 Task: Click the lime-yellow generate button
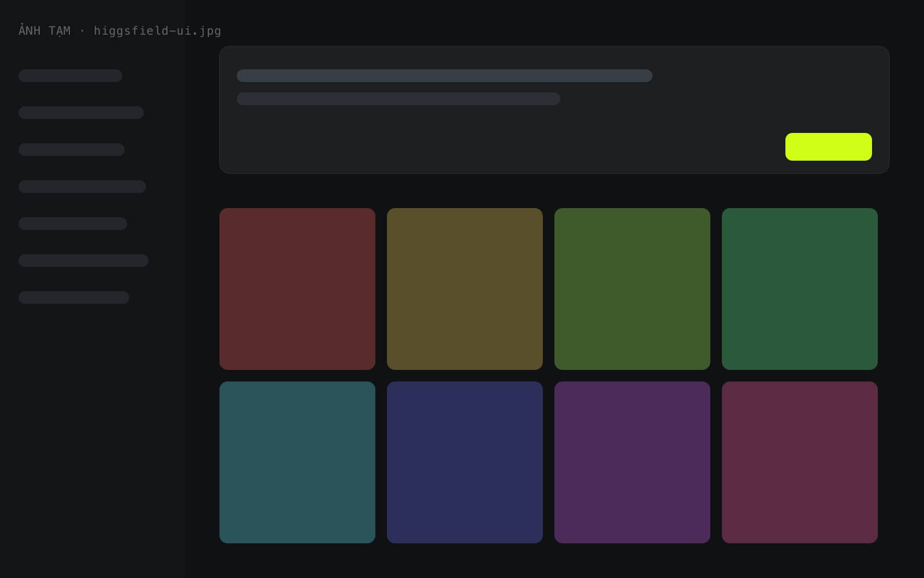(x=828, y=147)
